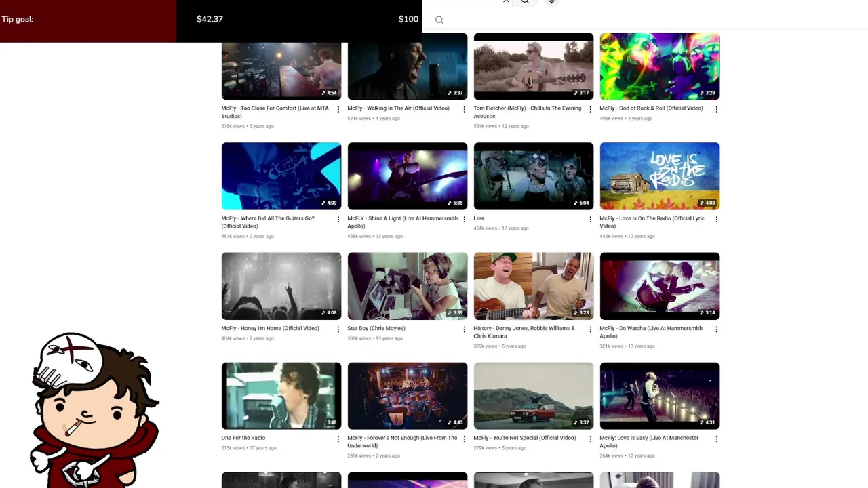Open title link Love Is On The Radio

pos(652,222)
